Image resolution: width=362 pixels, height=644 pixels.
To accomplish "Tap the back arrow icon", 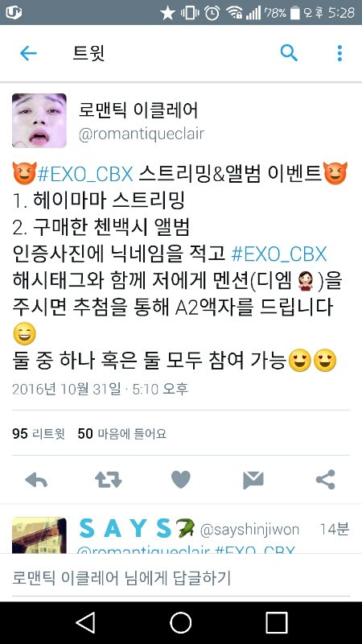I will click(28, 53).
